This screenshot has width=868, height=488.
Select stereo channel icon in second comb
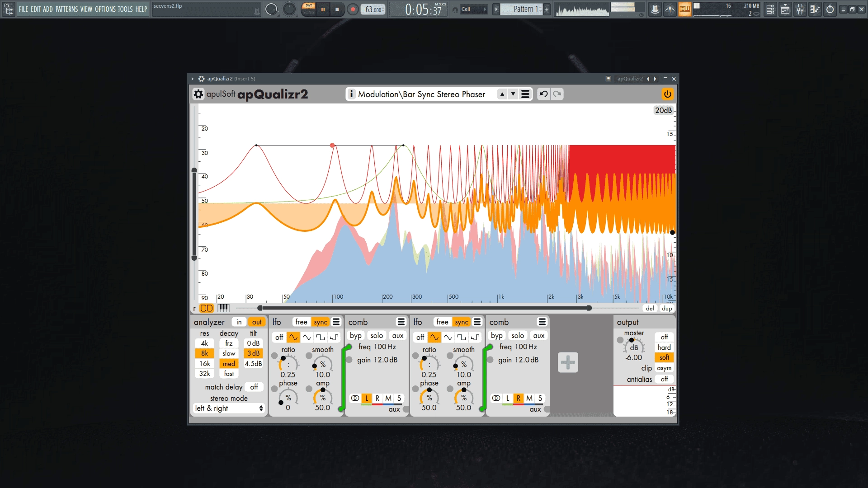click(496, 398)
